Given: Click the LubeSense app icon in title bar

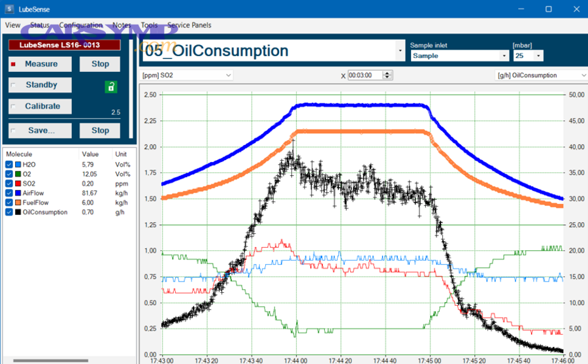Looking at the screenshot, I should click(8, 8).
